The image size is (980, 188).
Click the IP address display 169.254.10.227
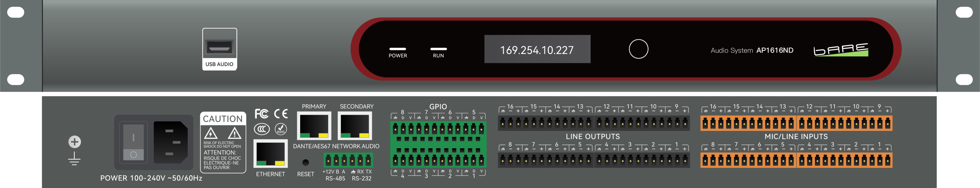[x=537, y=49]
